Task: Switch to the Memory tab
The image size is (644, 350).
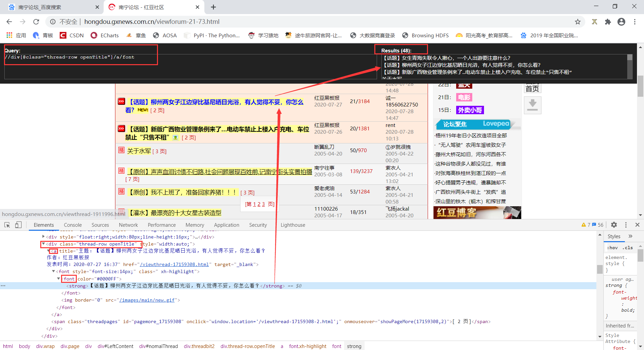Action: click(x=195, y=225)
